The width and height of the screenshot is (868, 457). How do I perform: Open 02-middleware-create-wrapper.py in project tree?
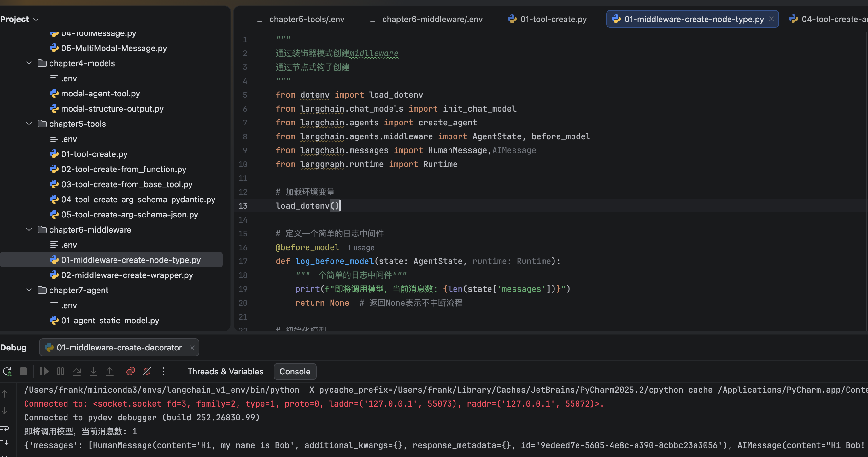pyautogui.click(x=127, y=275)
